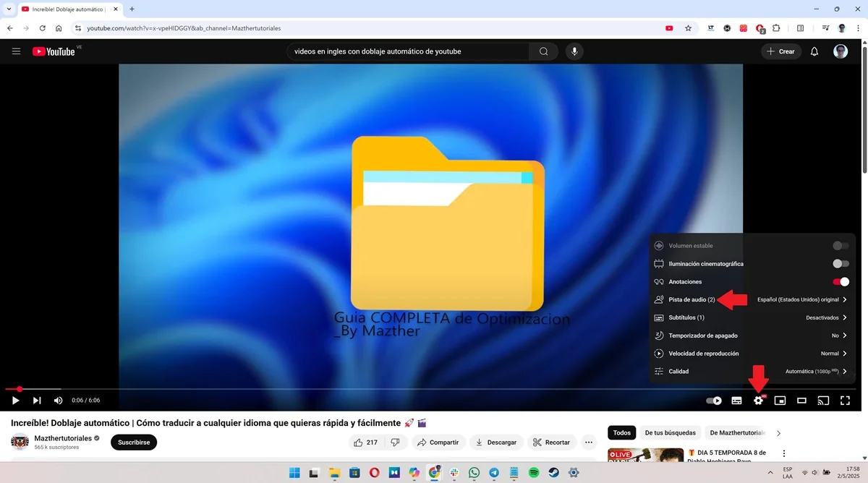
Task: Close the player settings gear menu
Action: tap(758, 401)
